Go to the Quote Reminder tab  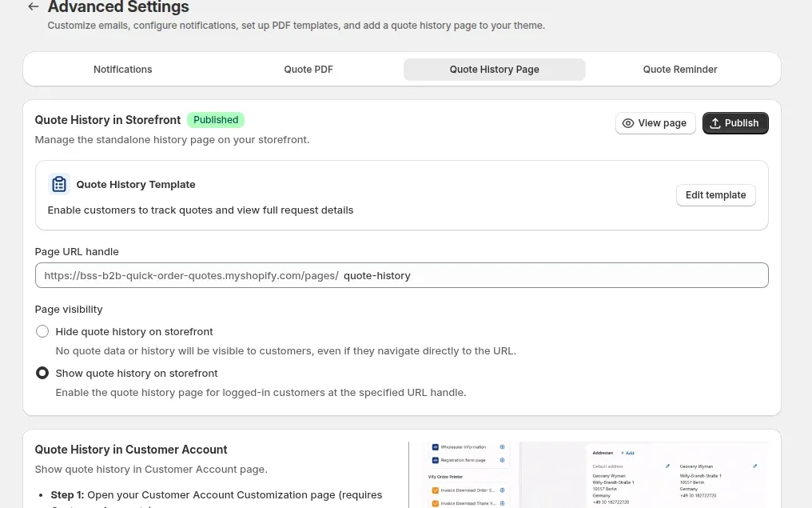coord(680,70)
